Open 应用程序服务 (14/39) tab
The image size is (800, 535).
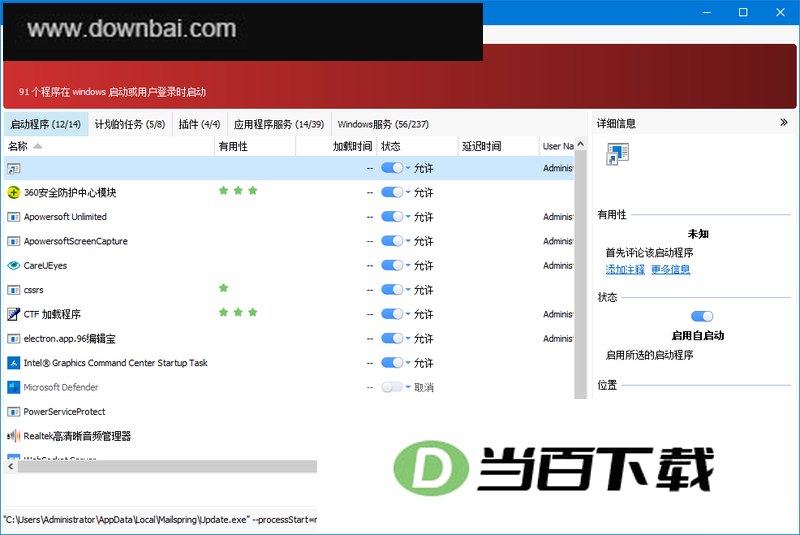(279, 124)
